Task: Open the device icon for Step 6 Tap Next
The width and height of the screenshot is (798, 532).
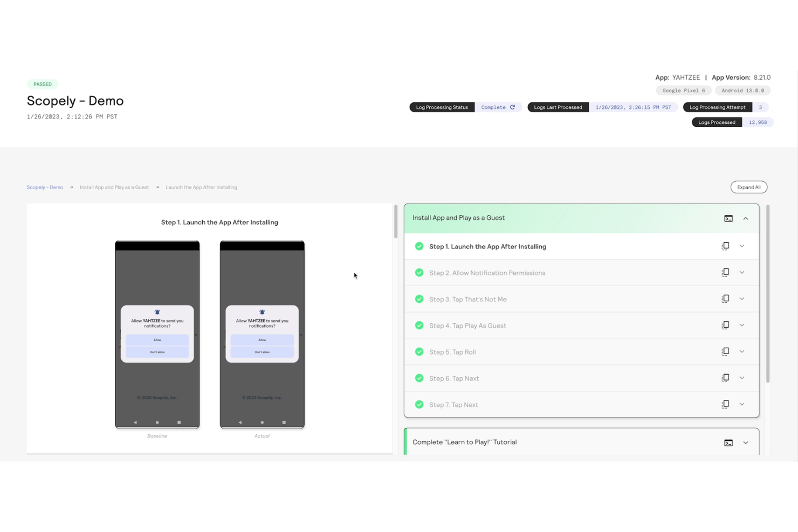Action: coord(725,378)
